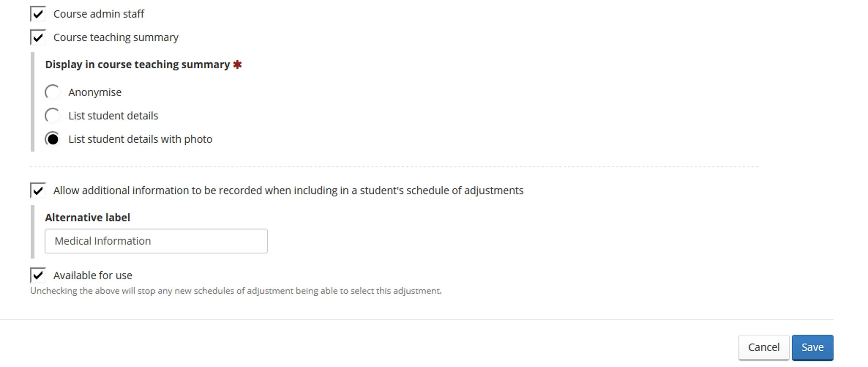Click the 'Course admin staff' label text
868x367 pixels.
99,14
